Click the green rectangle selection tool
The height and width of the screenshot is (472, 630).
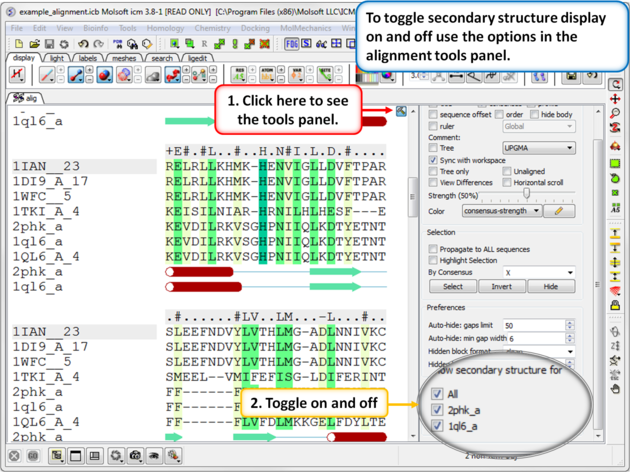[x=616, y=162]
